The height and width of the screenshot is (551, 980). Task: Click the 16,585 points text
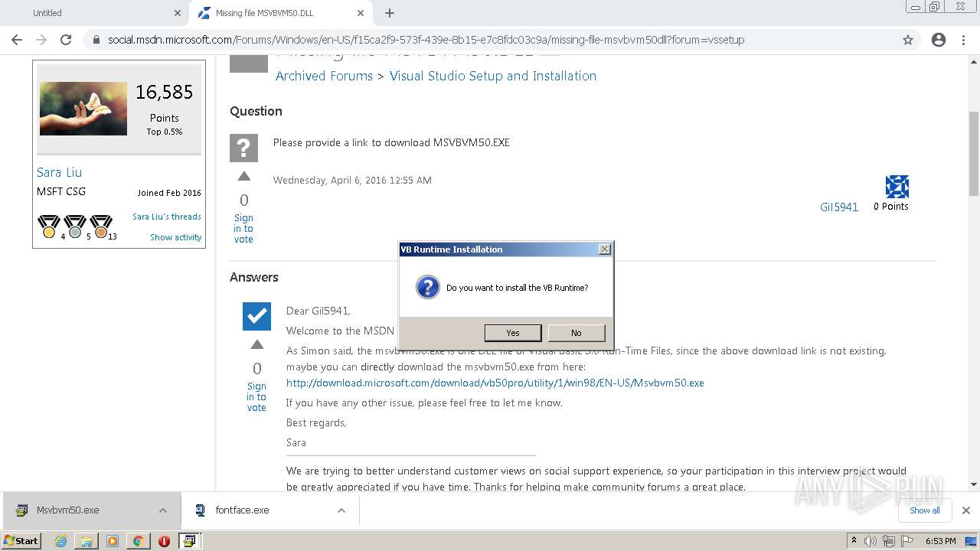pyautogui.click(x=164, y=93)
